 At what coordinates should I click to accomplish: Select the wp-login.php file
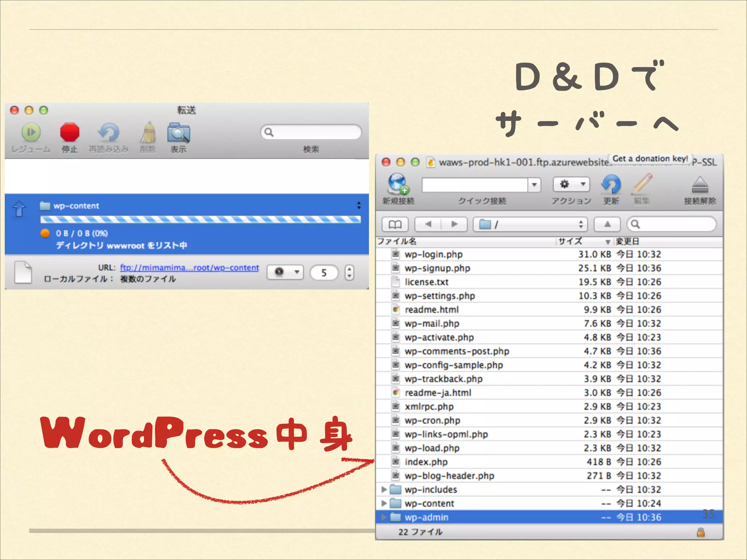pos(549,254)
